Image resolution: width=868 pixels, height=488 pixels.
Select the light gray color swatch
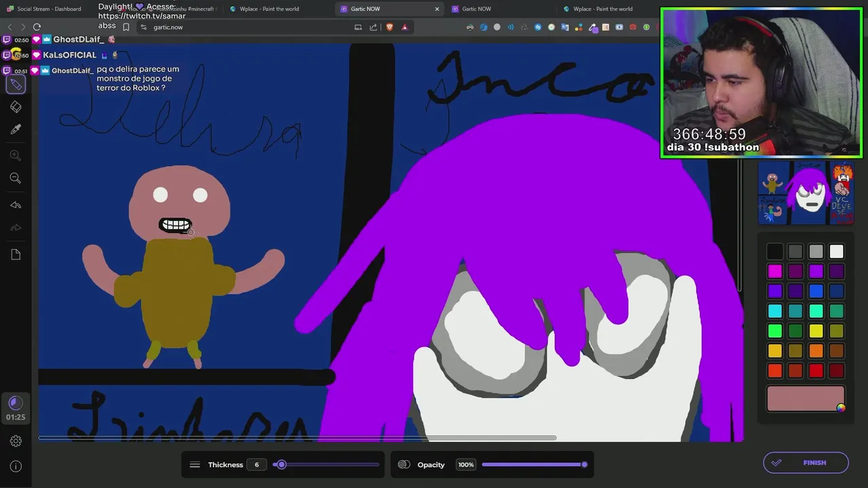(x=816, y=251)
